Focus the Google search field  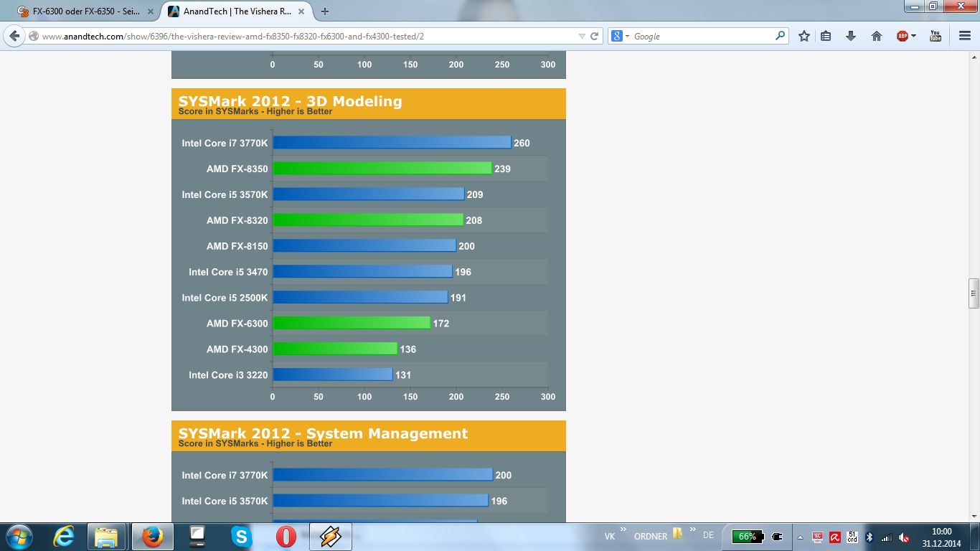703,36
